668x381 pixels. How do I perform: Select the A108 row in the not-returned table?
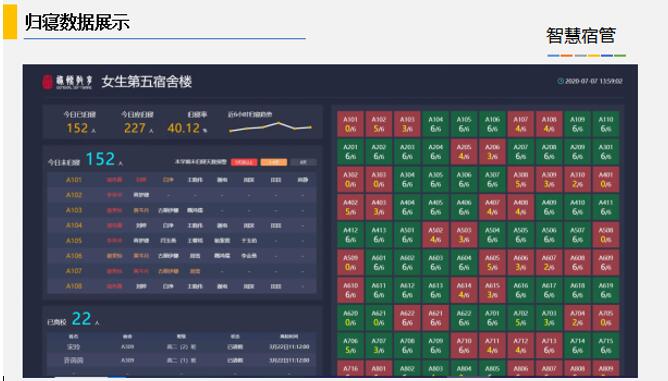pos(182,286)
